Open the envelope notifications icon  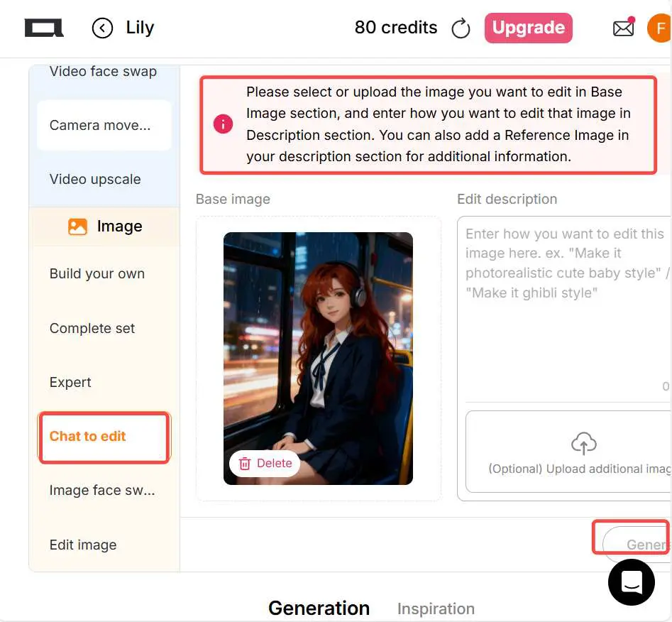(x=623, y=28)
